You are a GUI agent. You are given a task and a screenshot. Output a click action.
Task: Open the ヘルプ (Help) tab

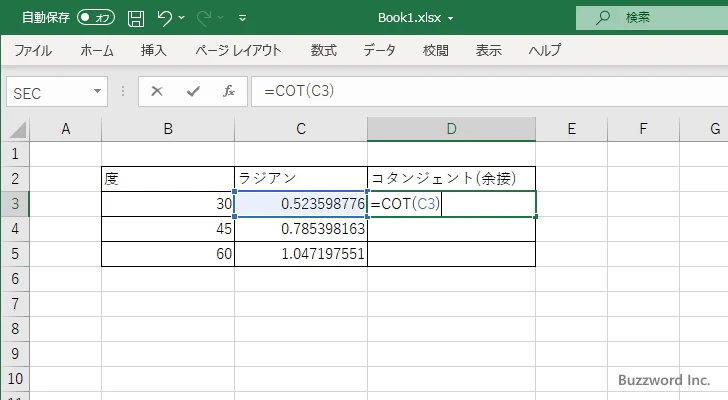tap(545, 50)
